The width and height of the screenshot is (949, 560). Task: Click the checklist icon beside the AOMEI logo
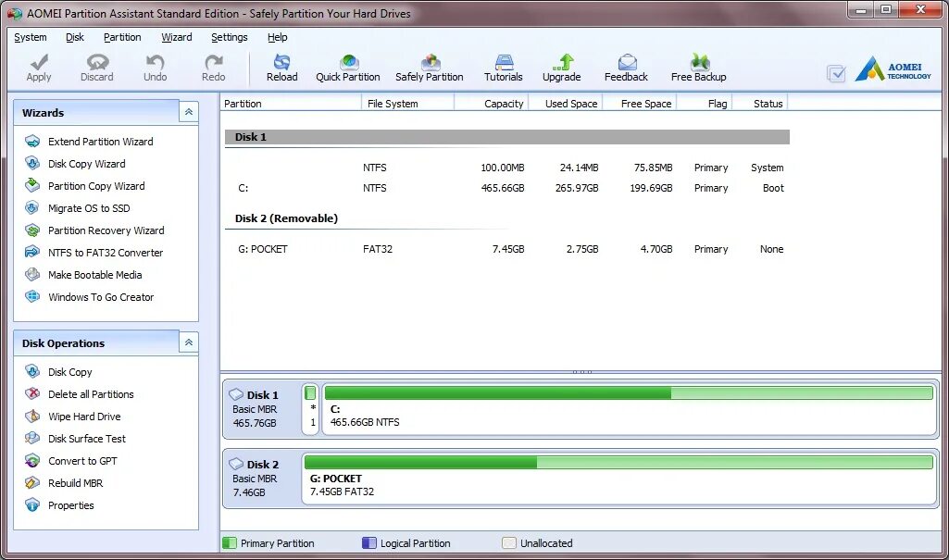pyautogui.click(x=836, y=74)
